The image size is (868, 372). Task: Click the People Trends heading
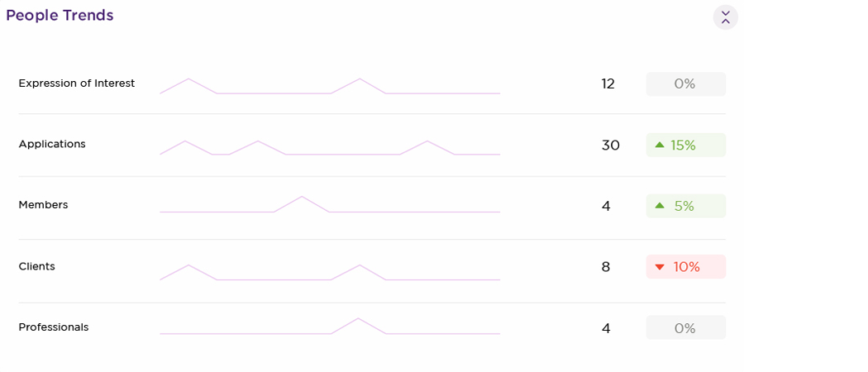(x=60, y=16)
